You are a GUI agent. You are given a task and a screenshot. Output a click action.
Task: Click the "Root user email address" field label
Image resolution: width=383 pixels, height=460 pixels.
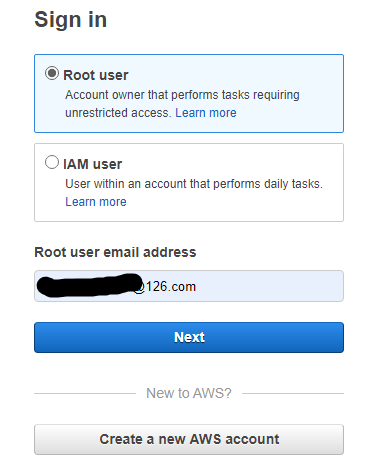pos(115,252)
